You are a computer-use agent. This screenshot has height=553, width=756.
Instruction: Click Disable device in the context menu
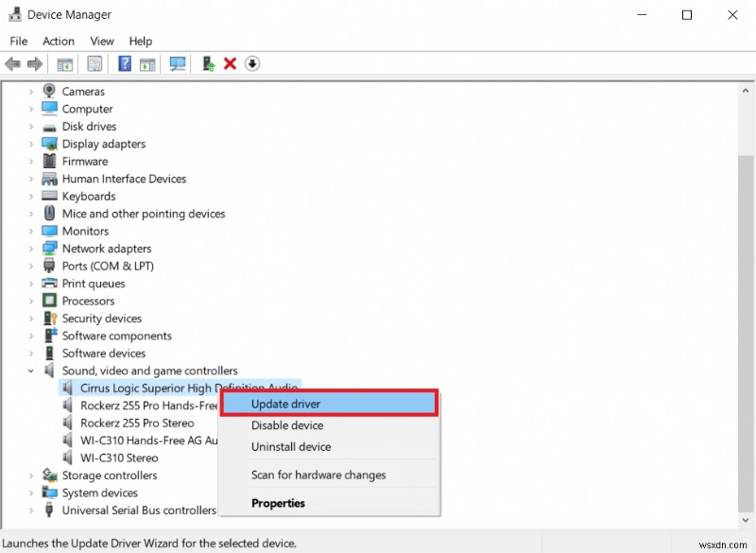(x=287, y=425)
